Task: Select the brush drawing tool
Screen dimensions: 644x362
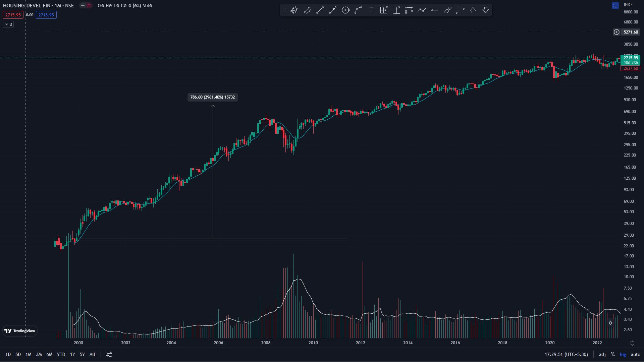Action: 447,10
